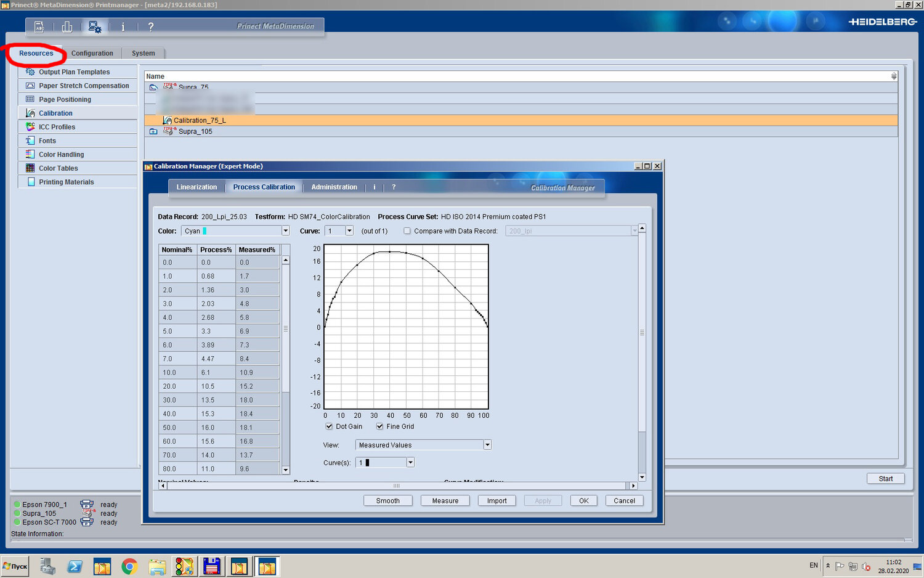
Task: Open Paper Stretch Compensation
Action: pos(78,86)
